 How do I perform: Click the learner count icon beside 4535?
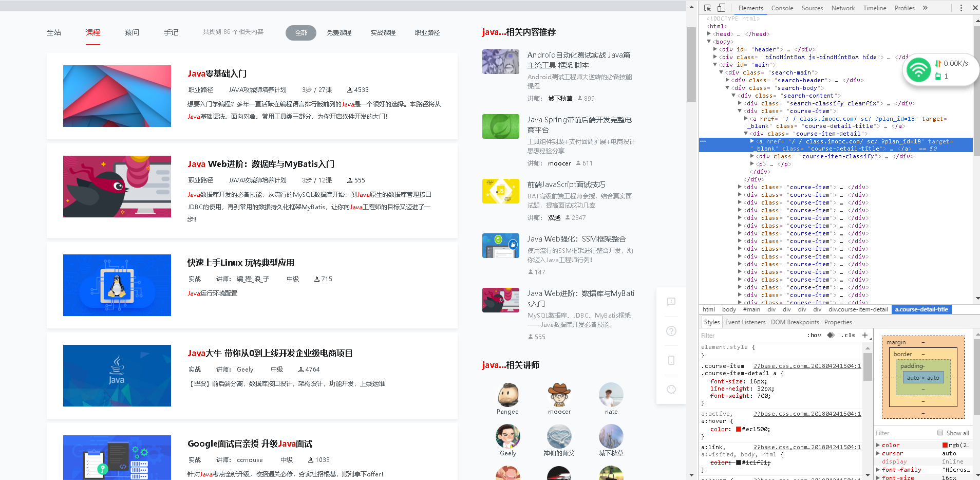pyautogui.click(x=350, y=90)
